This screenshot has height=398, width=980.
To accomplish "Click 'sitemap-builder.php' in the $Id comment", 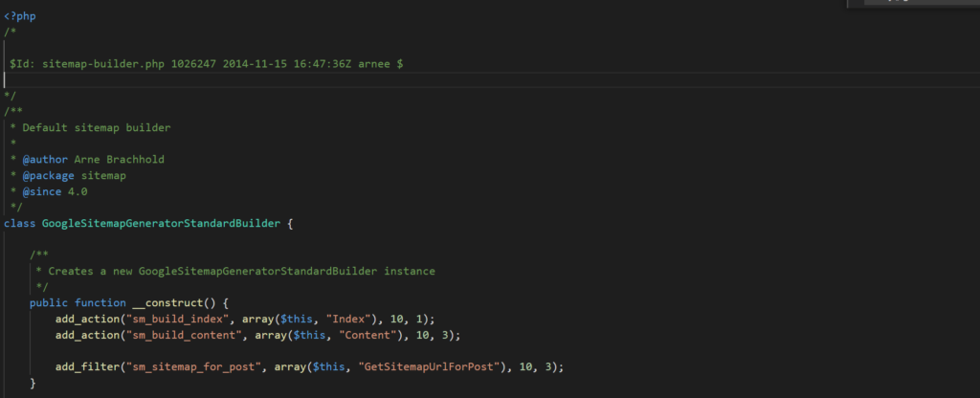I will 103,64.
